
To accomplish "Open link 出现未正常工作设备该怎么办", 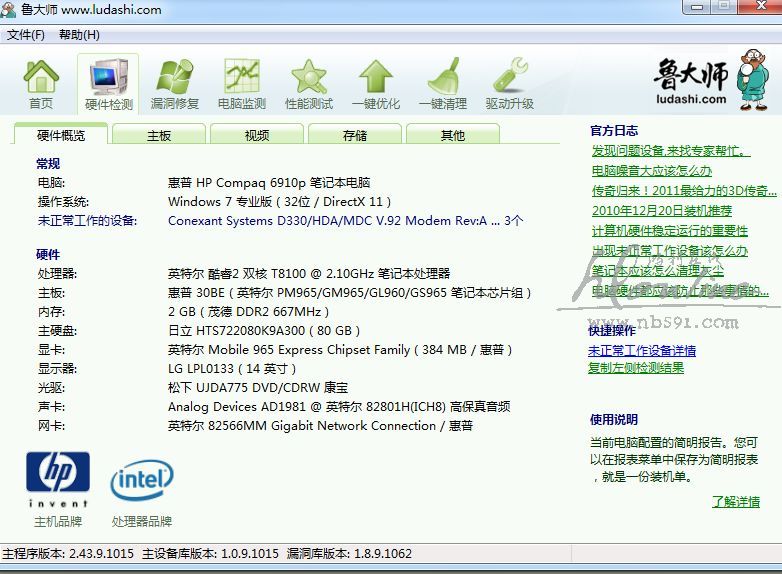I will [x=670, y=250].
